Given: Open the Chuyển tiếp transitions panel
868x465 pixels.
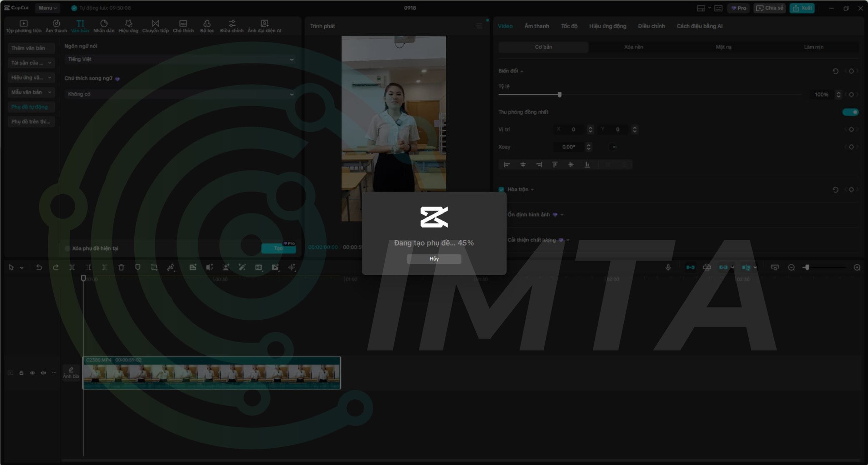Looking at the screenshot, I should tap(155, 25).
